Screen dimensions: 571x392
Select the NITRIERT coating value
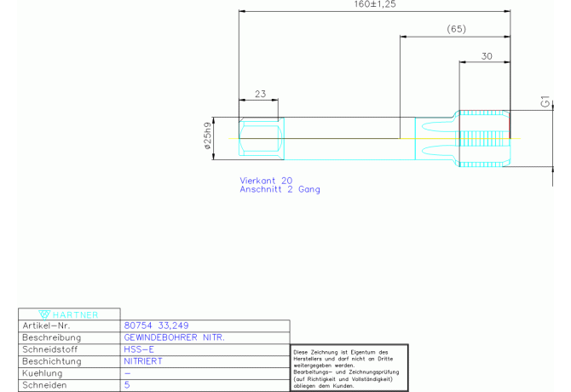coord(143,361)
